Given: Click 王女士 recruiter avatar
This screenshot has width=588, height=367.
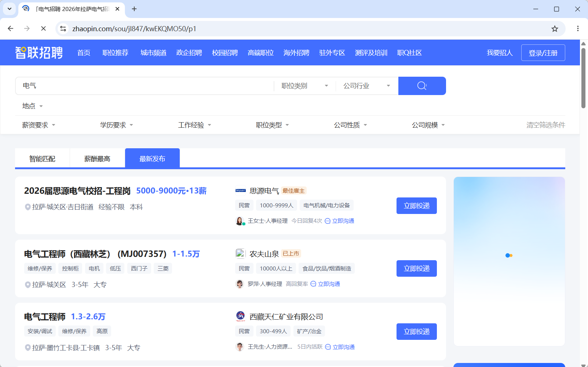Looking at the screenshot, I should click(240, 221).
